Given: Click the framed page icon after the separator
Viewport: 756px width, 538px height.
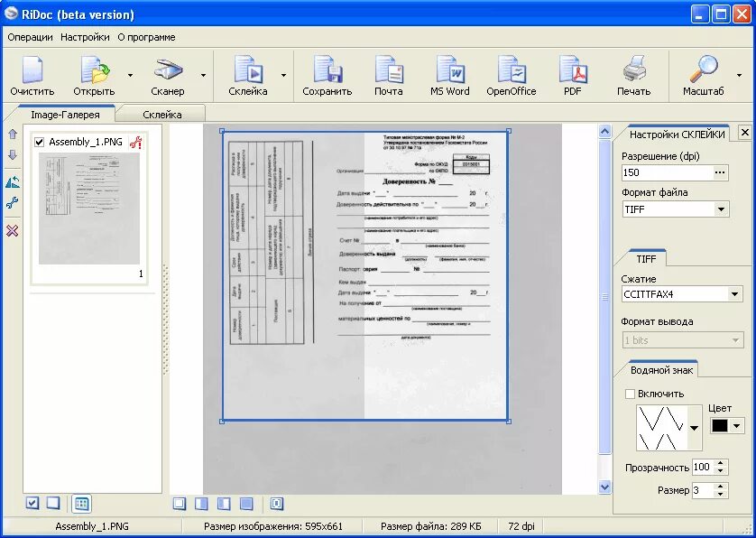Looking at the screenshot, I should pyautogui.click(x=277, y=504).
